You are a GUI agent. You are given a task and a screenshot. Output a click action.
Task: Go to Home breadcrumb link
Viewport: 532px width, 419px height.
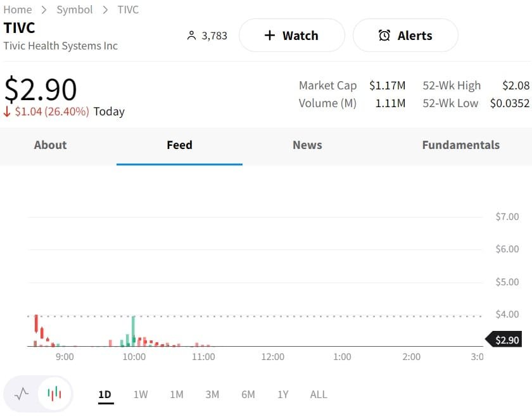pyautogui.click(x=18, y=10)
